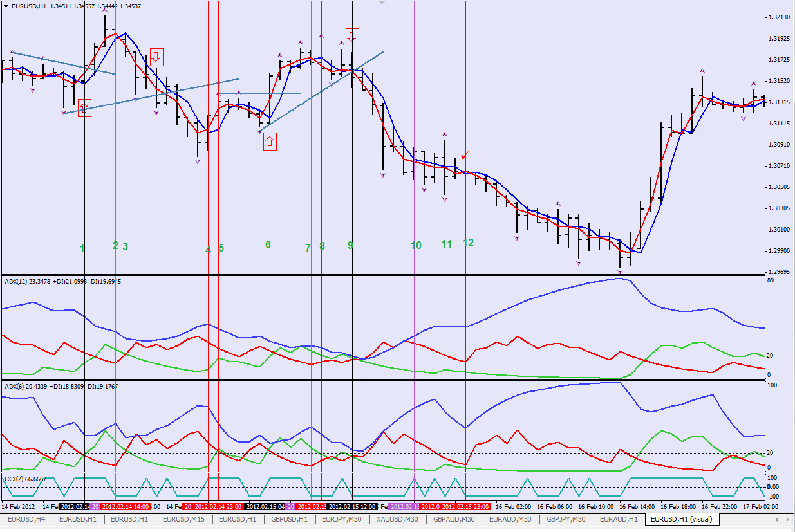Image resolution: width=795 pixels, height=532 pixels.
Task: Click the 17 Feb 02:00 time label
Action: click(x=760, y=507)
